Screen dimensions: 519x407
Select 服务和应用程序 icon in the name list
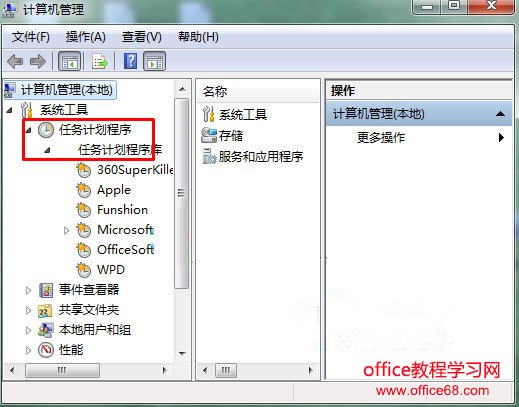(209, 156)
